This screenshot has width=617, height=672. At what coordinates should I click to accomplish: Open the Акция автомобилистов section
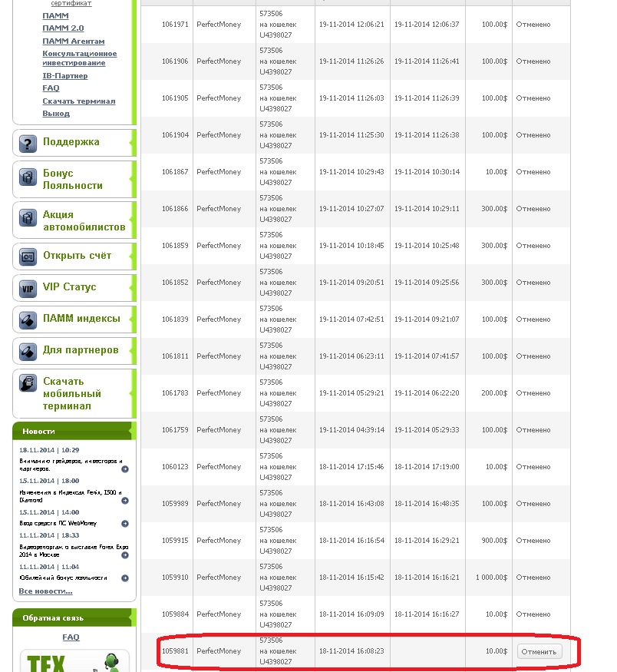[74, 220]
